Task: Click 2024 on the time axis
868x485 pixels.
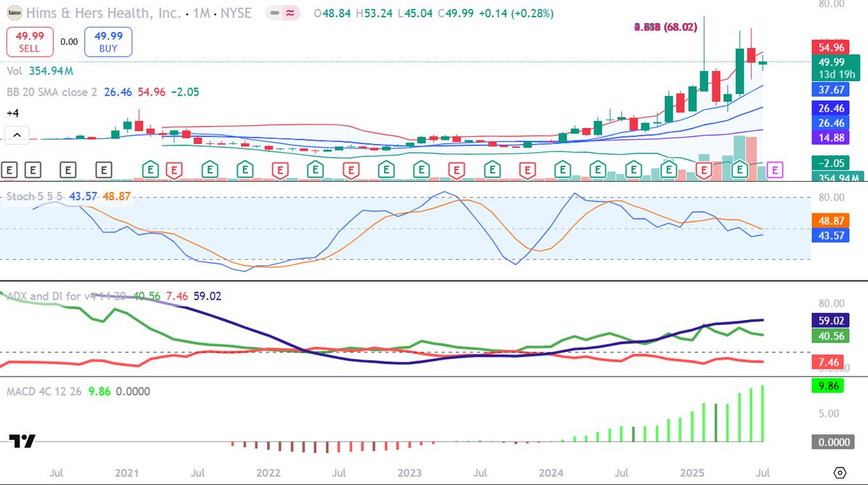Action: 550,472
